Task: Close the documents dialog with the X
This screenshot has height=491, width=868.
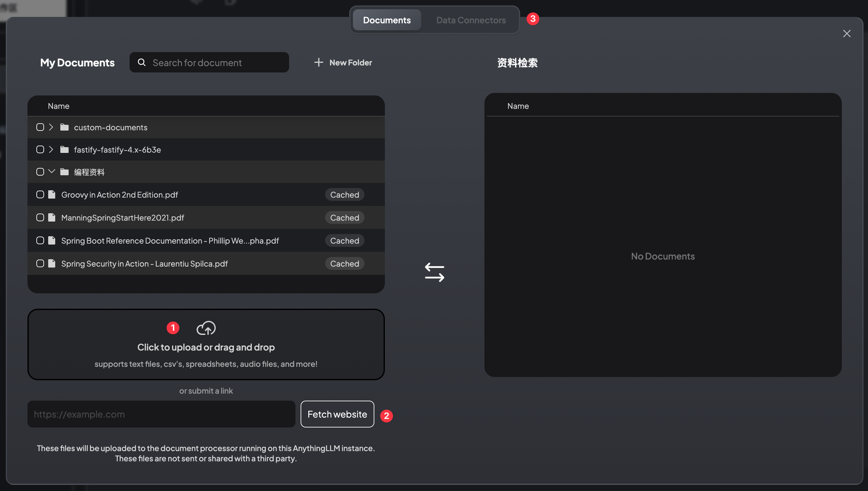Action: point(847,34)
